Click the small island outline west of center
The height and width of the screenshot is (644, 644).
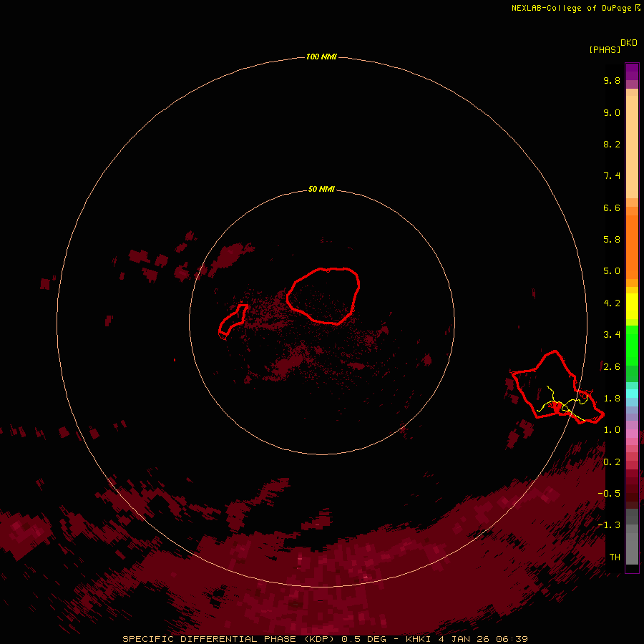click(233, 321)
